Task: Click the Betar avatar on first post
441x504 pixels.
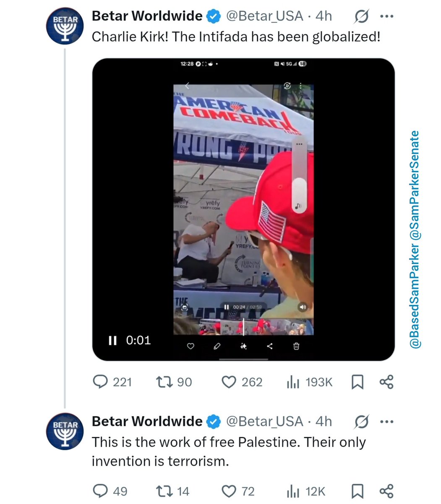Action: (x=65, y=26)
